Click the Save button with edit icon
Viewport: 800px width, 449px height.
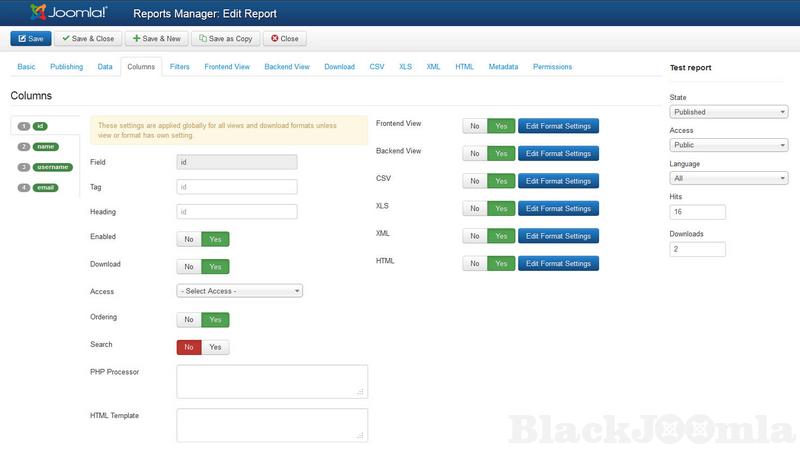[30, 39]
